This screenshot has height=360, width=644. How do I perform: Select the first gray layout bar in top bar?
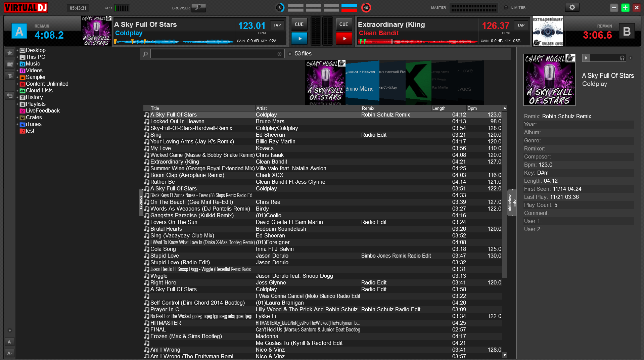pyautogui.click(x=295, y=8)
